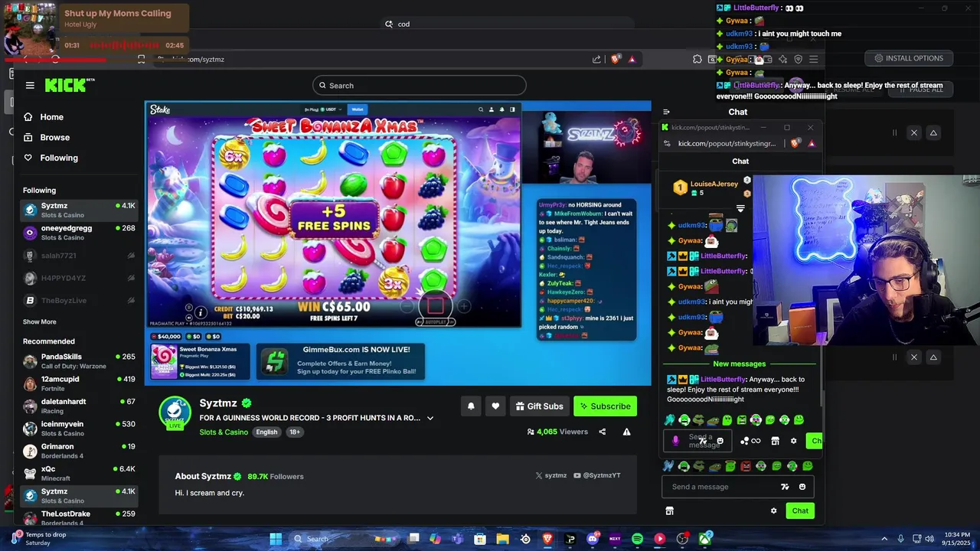Viewport: 980px width, 551px height.
Task: Open the emoji picker in lower message box
Action: point(802,487)
